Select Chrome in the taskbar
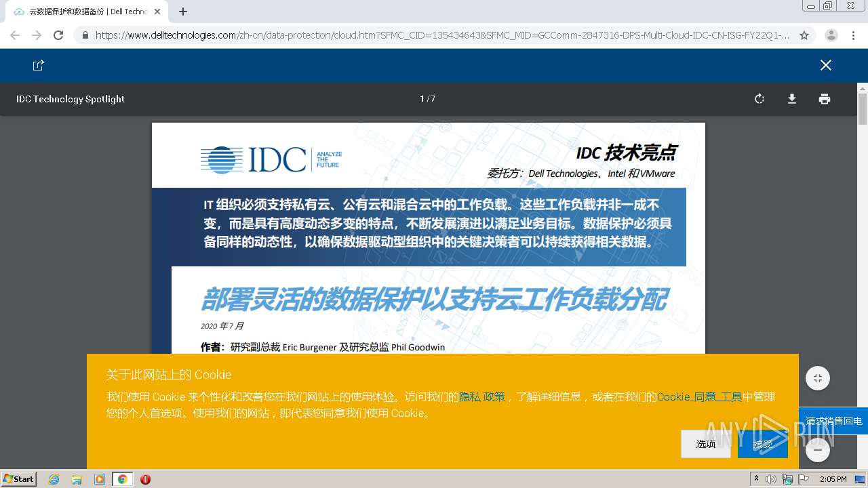 click(122, 479)
